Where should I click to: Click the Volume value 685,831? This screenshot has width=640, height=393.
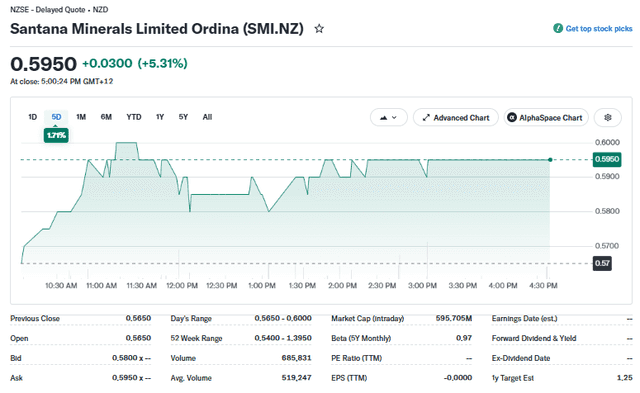[x=296, y=358]
